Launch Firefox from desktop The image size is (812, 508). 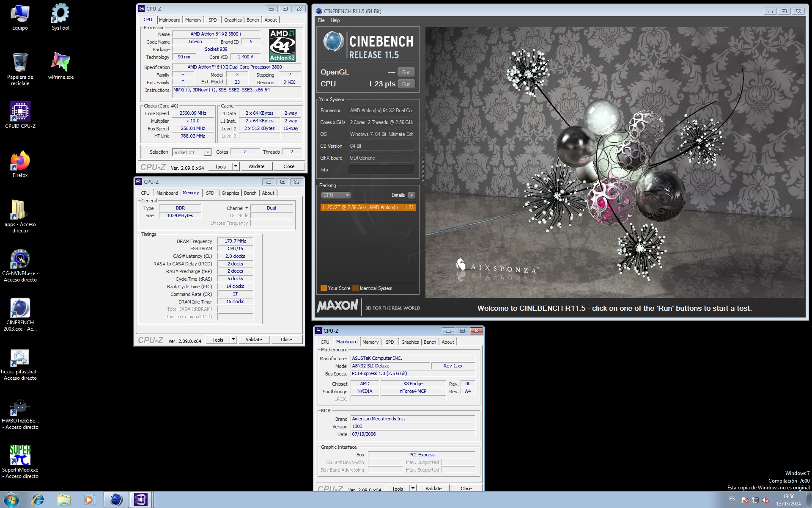coord(20,164)
